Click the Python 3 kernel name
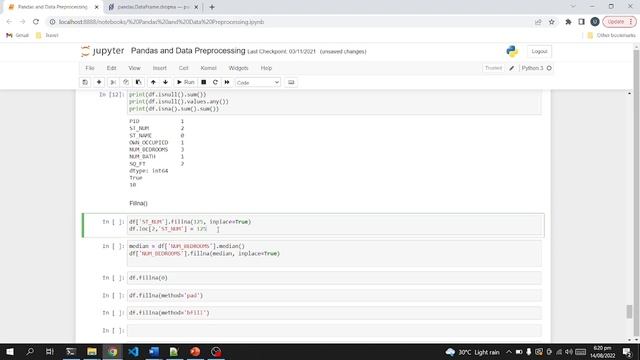 532,68
